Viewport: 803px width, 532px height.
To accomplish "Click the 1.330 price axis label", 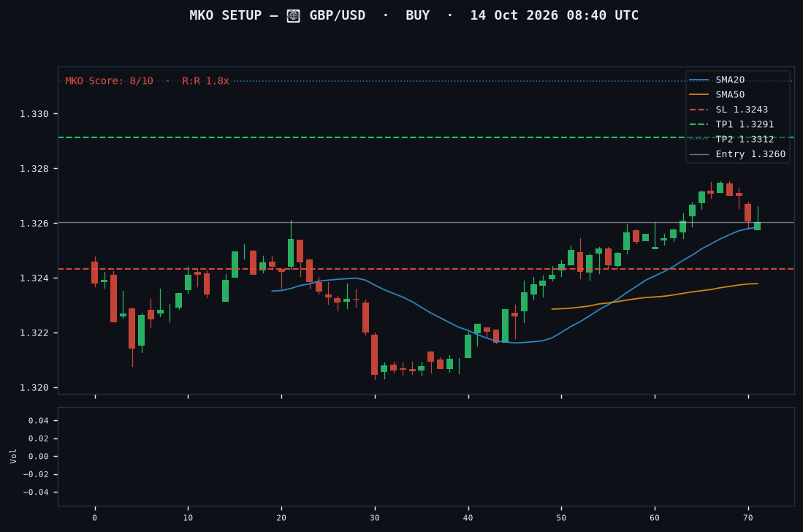I will pyautogui.click(x=34, y=114).
